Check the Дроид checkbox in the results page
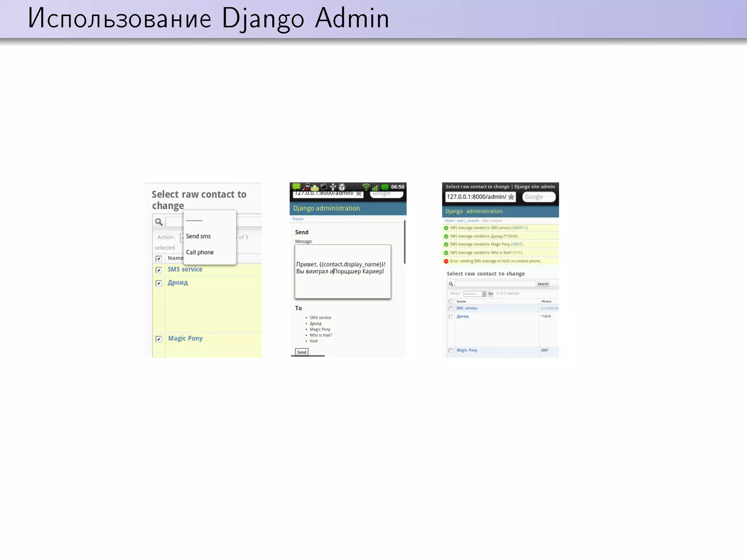The height and width of the screenshot is (560, 747). pyautogui.click(x=451, y=316)
